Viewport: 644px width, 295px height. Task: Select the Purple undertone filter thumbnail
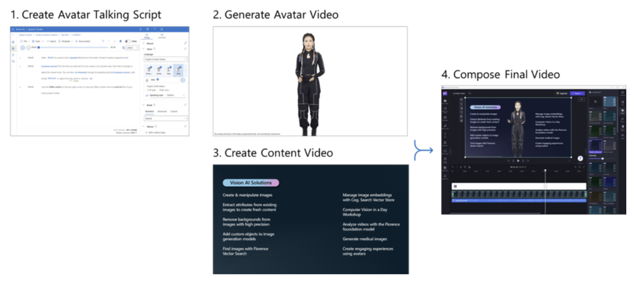point(596,146)
